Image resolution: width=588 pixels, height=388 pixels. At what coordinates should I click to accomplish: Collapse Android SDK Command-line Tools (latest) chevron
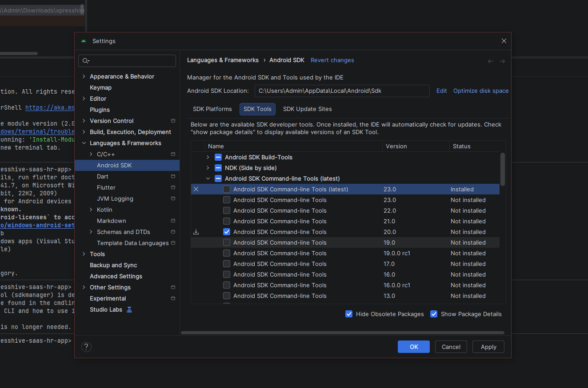click(x=208, y=178)
